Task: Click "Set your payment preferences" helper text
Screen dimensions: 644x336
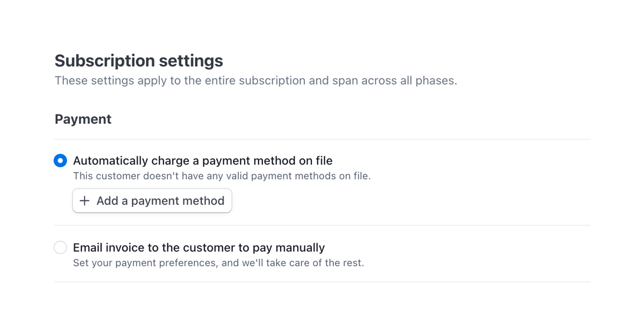Action: coord(218,263)
